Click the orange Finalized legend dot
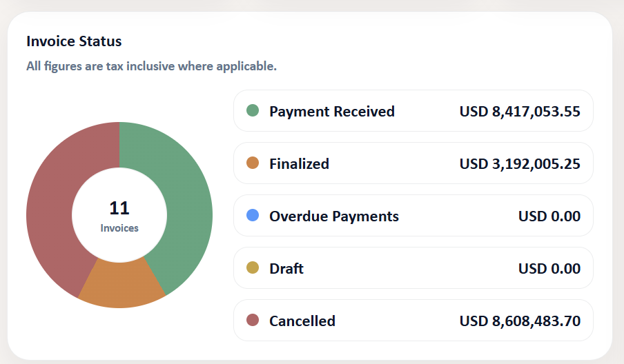 (x=253, y=163)
